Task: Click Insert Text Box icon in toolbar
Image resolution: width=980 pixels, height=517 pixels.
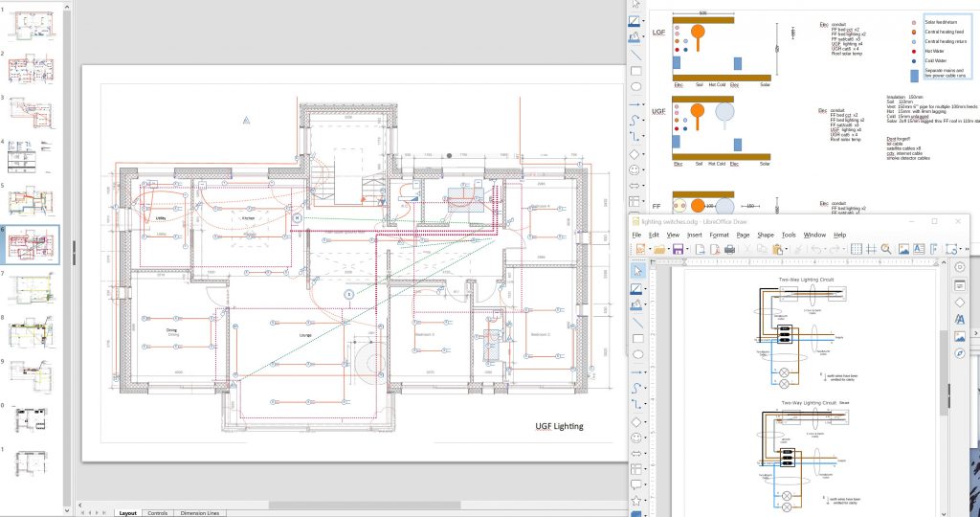Action: (919, 249)
